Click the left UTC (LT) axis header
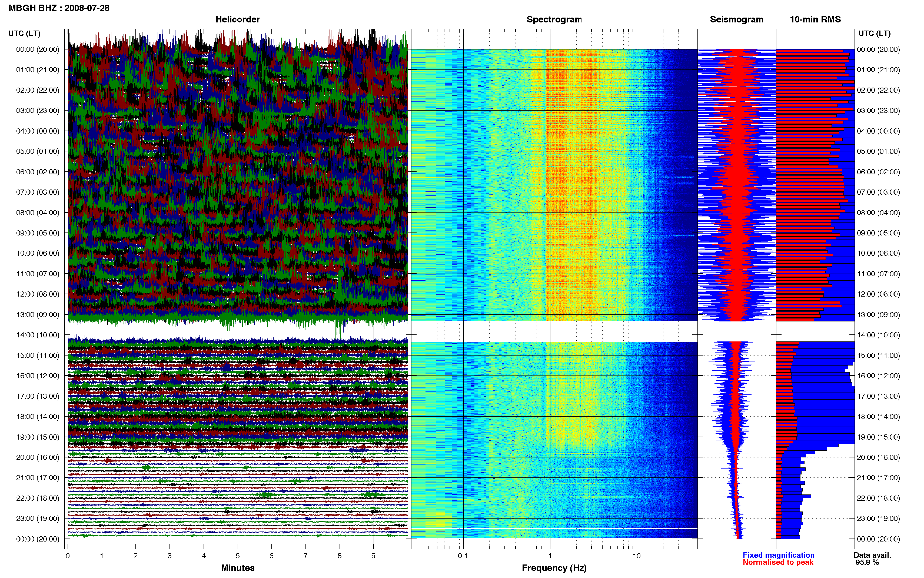924x578 pixels. (x=24, y=33)
